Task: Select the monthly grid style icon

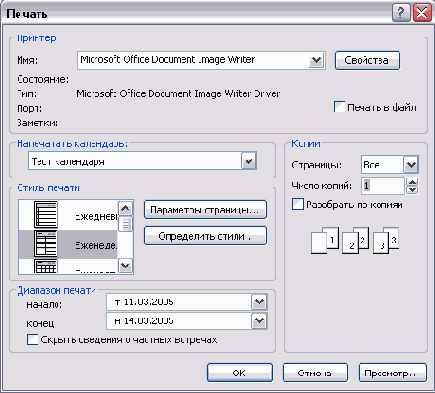Action: pos(46,266)
